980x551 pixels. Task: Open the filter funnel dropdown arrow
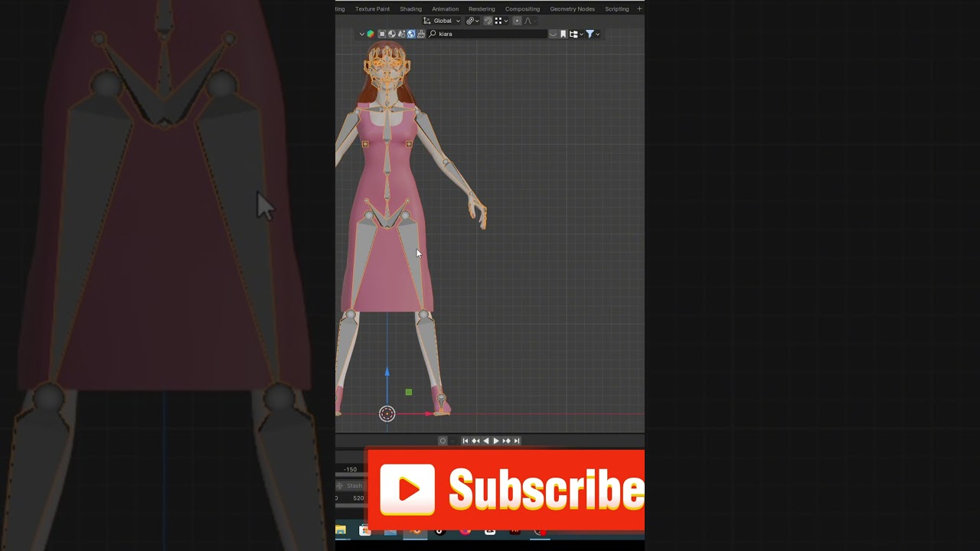597,34
